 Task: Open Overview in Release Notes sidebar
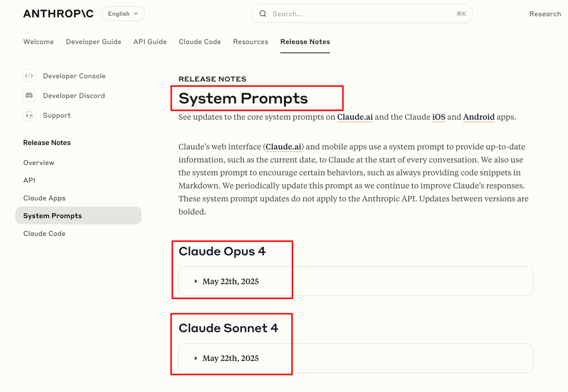[x=39, y=163]
